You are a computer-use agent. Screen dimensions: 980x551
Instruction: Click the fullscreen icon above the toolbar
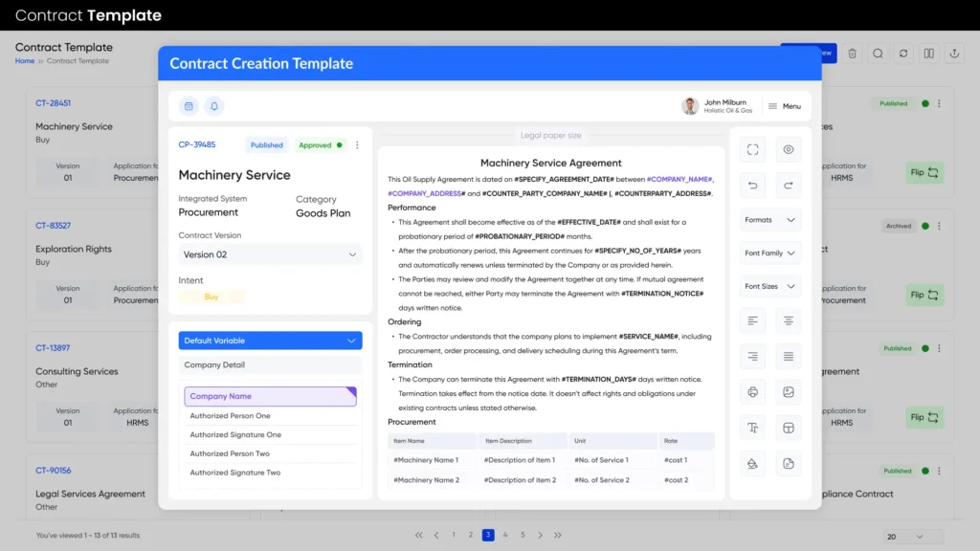(x=752, y=149)
